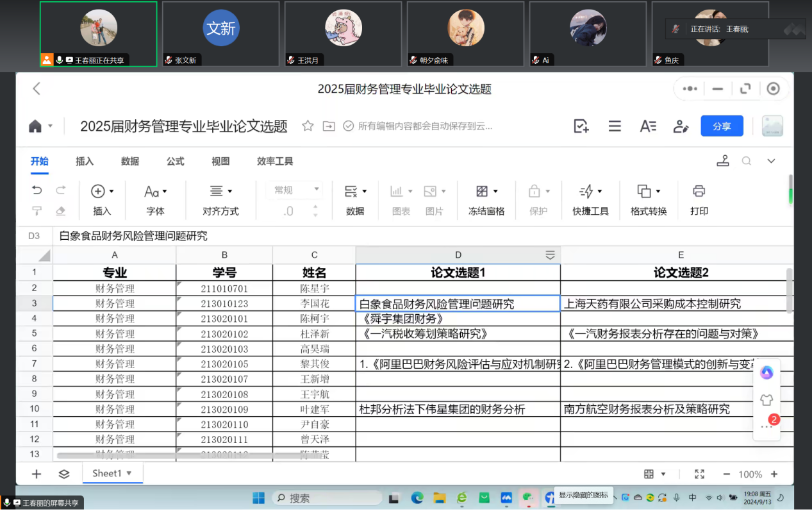
Task: Click the format painter icon
Action: coord(37,211)
